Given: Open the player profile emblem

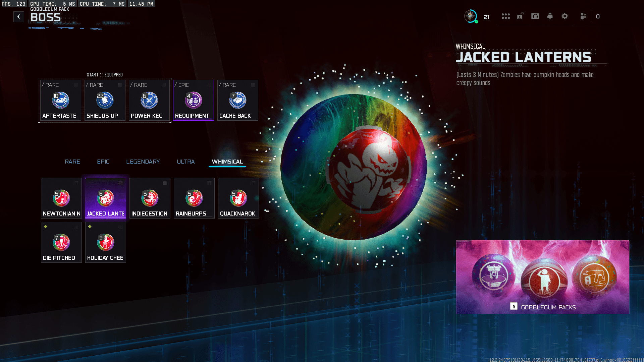Looking at the screenshot, I should point(471,16).
